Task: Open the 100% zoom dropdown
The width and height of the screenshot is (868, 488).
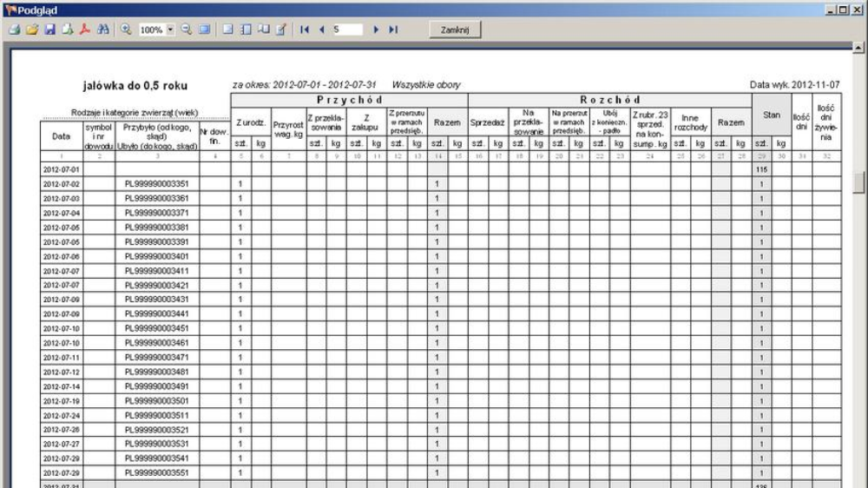Action: tap(170, 30)
